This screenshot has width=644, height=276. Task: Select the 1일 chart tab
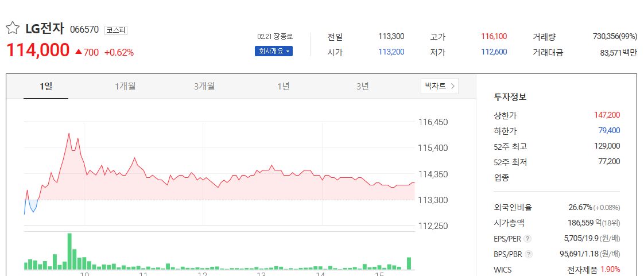tap(46, 86)
